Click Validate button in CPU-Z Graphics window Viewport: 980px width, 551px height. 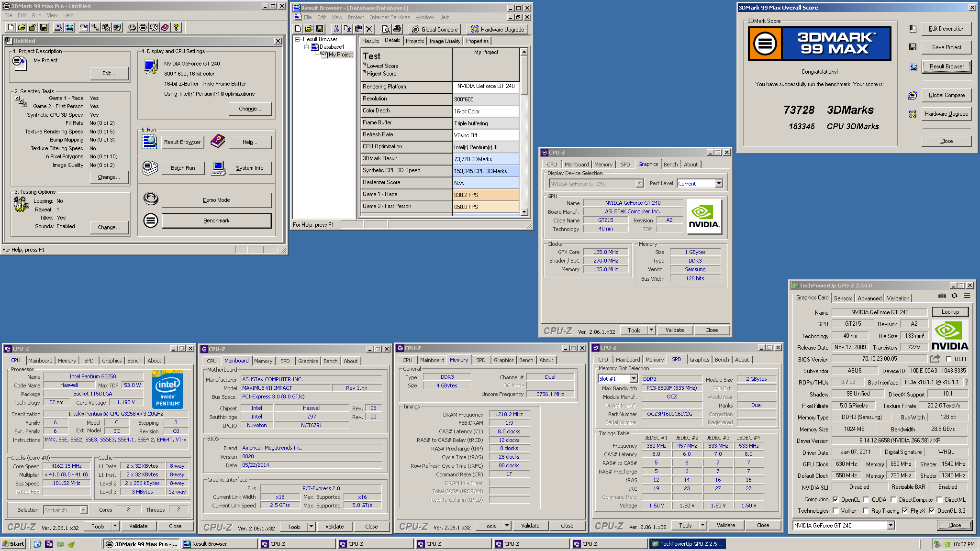tap(674, 330)
